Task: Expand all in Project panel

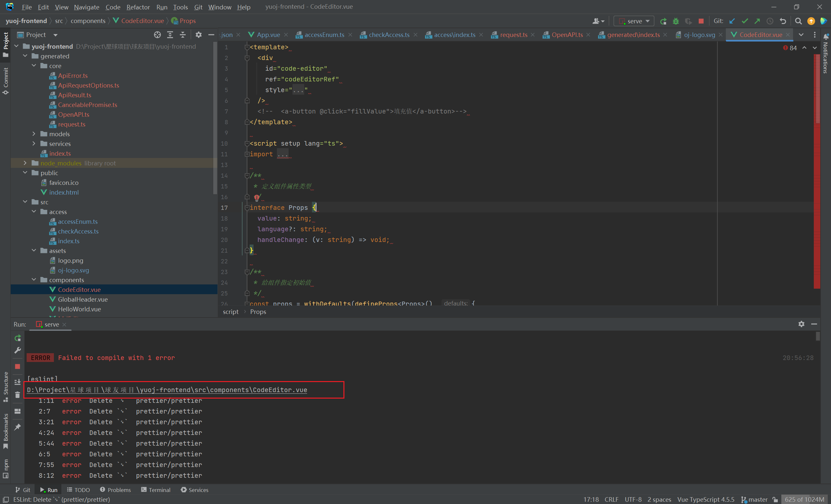Action: [x=170, y=35]
